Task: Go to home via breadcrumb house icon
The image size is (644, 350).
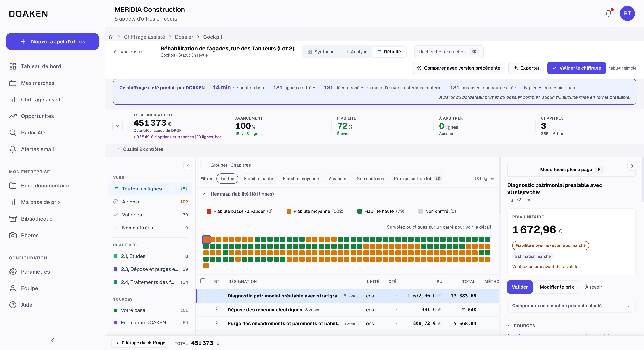Action: click(x=111, y=37)
